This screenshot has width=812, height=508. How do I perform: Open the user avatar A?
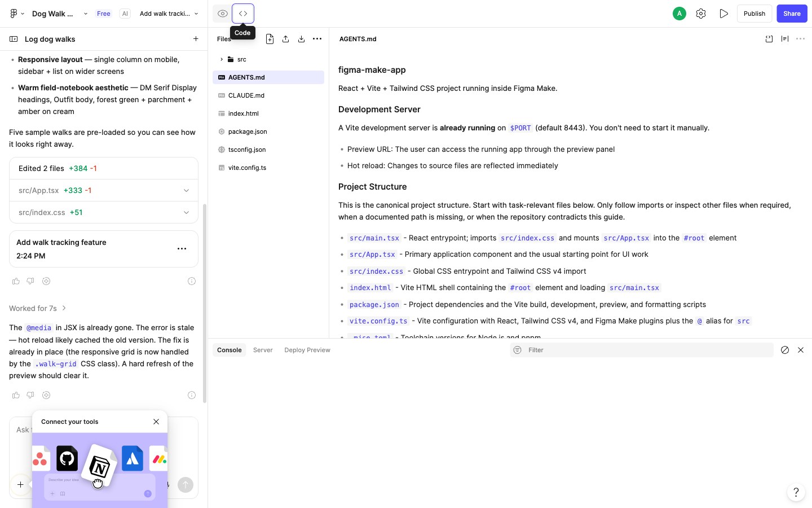pos(679,14)
